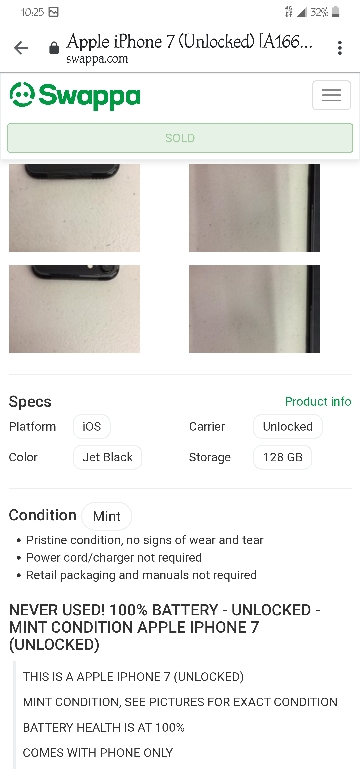Open top-right phone edge photo
The width and height of the screenshot is (360, 780).
tap(254, 208)
